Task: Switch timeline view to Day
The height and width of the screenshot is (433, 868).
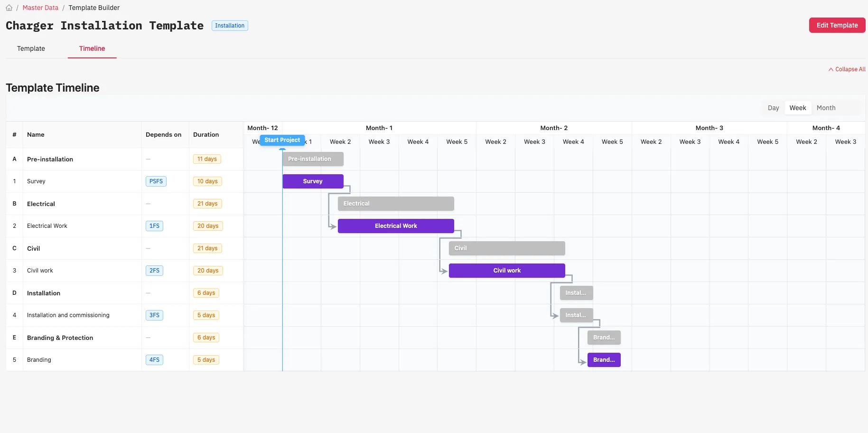Action: pyautogui.click(x=773, y=108)
